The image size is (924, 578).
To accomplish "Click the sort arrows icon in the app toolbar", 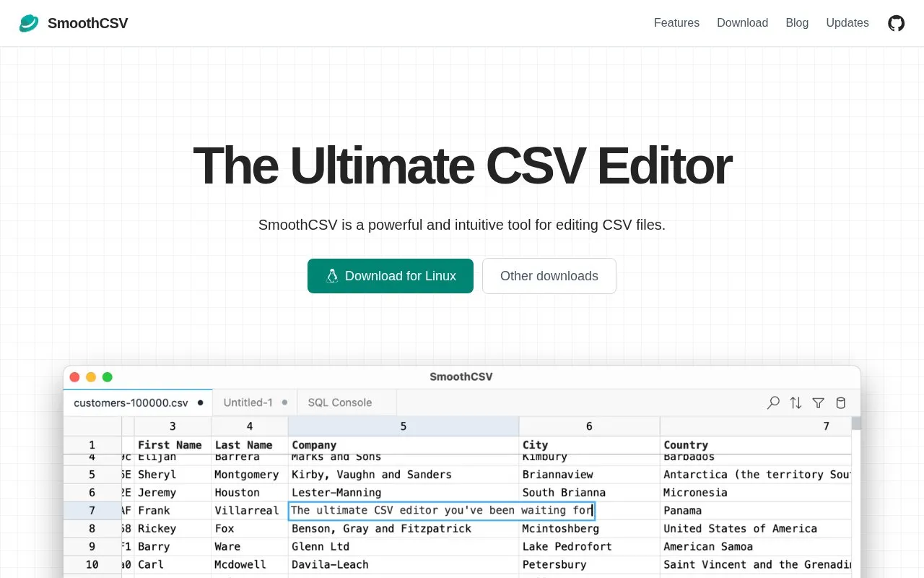I will [x=796, y=402].
